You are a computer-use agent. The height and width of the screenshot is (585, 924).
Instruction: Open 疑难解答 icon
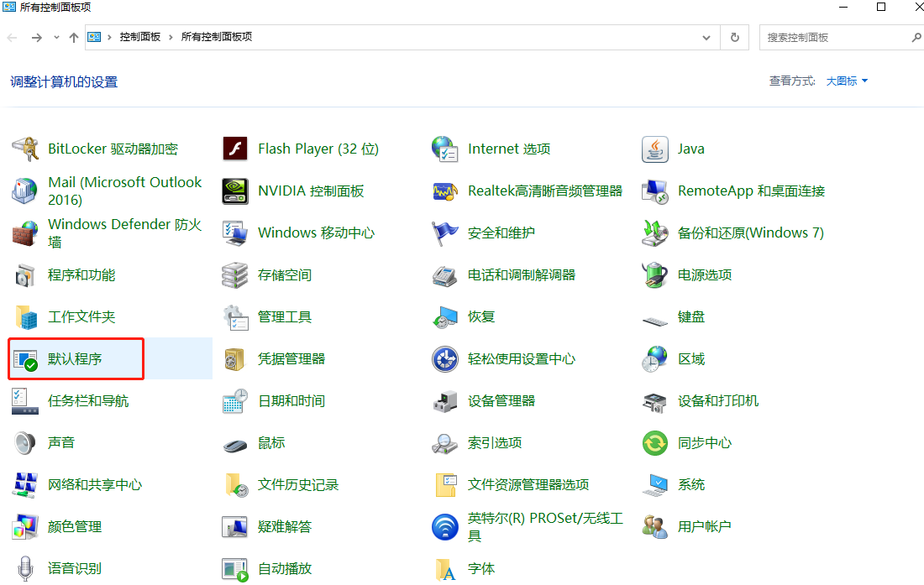point(235,527)
